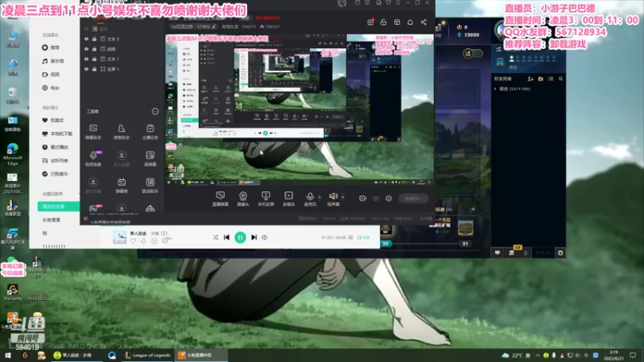Open 已购音乐 purchased music
644x362 pixels.
(x=56, y=174)
